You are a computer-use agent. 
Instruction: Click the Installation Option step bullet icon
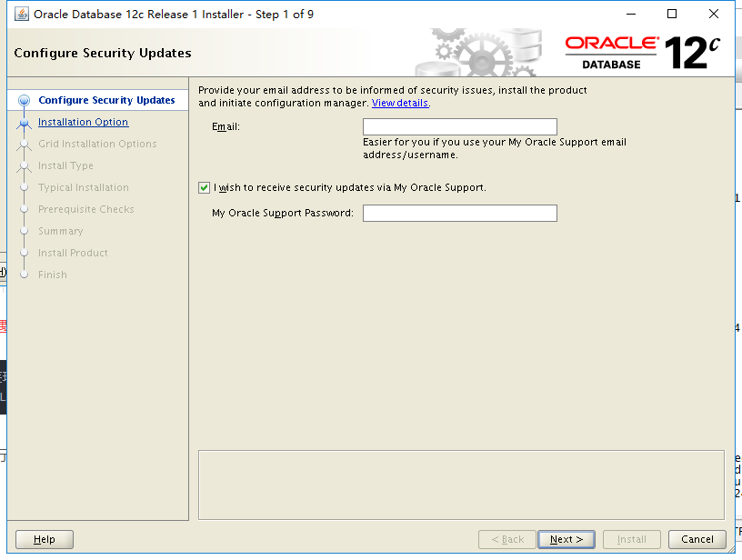[25, 123]
